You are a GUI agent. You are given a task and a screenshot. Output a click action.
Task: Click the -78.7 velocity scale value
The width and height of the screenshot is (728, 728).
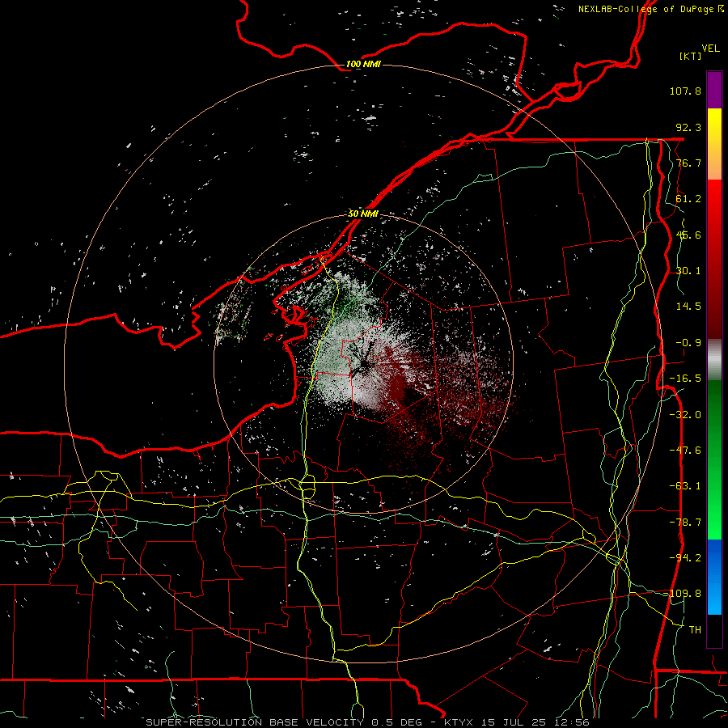coord(685,523)
